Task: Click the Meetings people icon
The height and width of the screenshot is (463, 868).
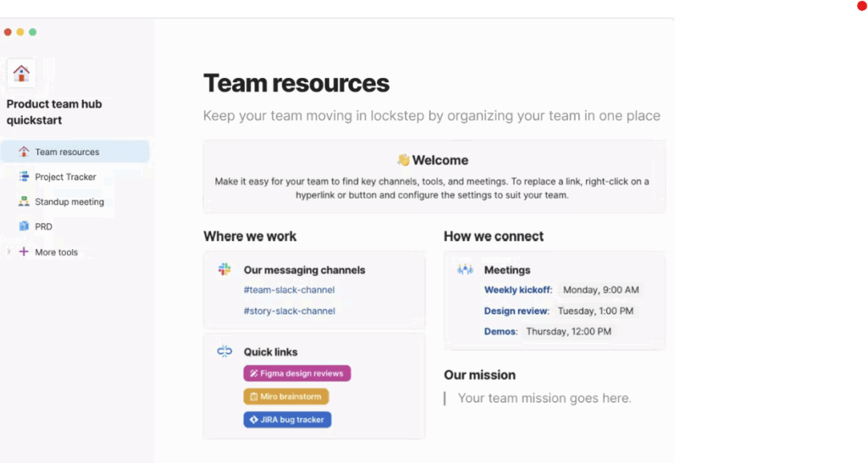Action: [465, 270]
